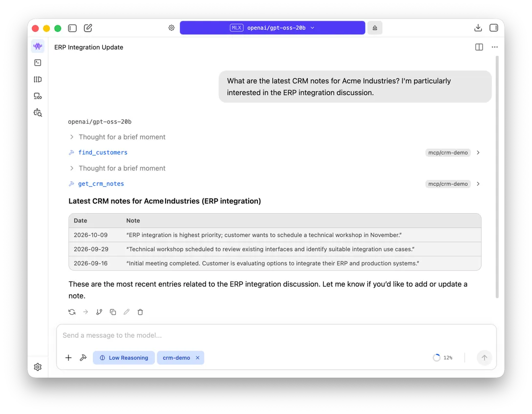Split the chat view with the columns icon

[x=479, y=47]
